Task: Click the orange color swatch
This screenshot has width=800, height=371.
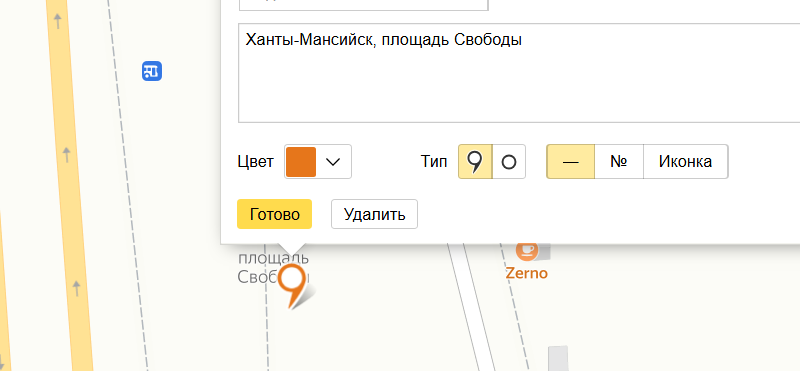Action: tap(301, 162)
